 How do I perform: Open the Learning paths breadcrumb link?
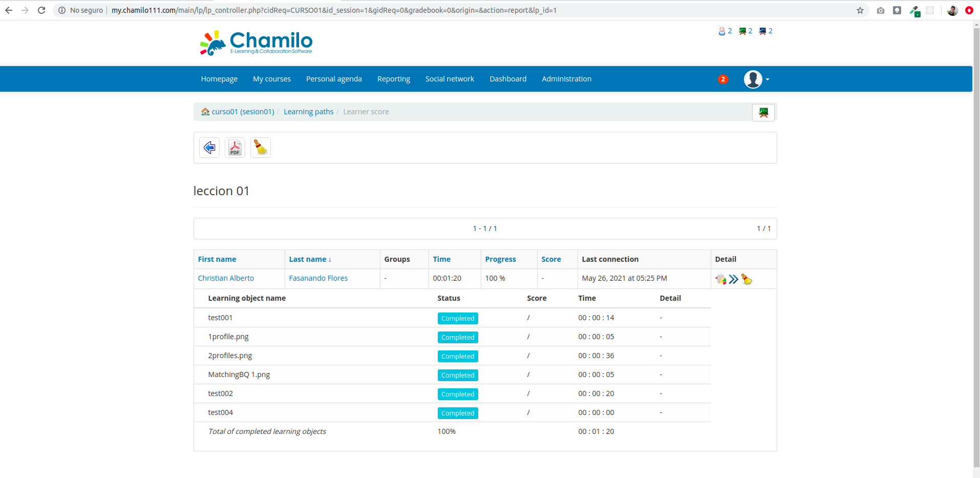308,111
